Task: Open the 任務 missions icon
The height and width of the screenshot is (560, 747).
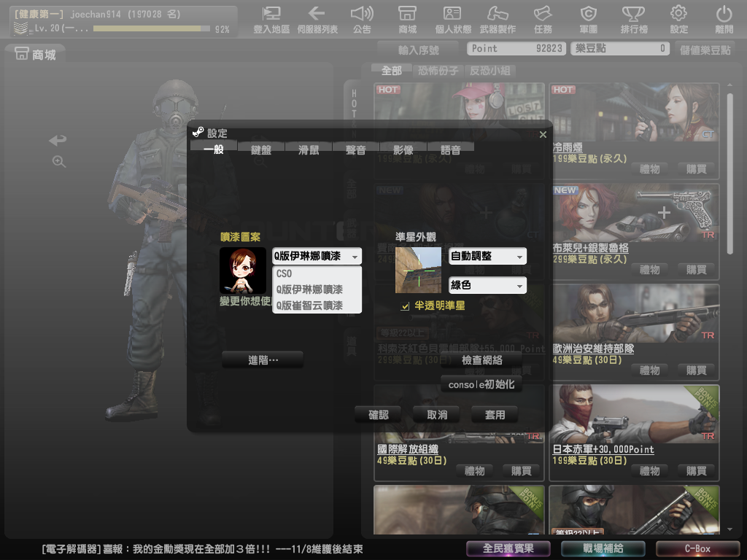Action: (543, 20)
